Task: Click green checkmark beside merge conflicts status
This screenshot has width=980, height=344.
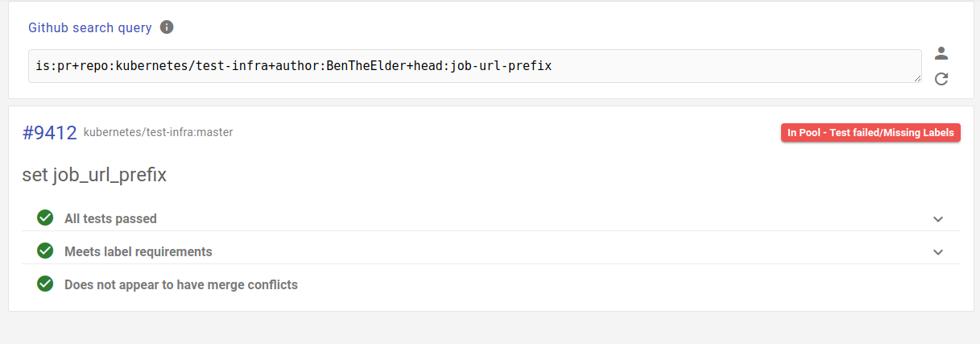Action: point(45,284)
